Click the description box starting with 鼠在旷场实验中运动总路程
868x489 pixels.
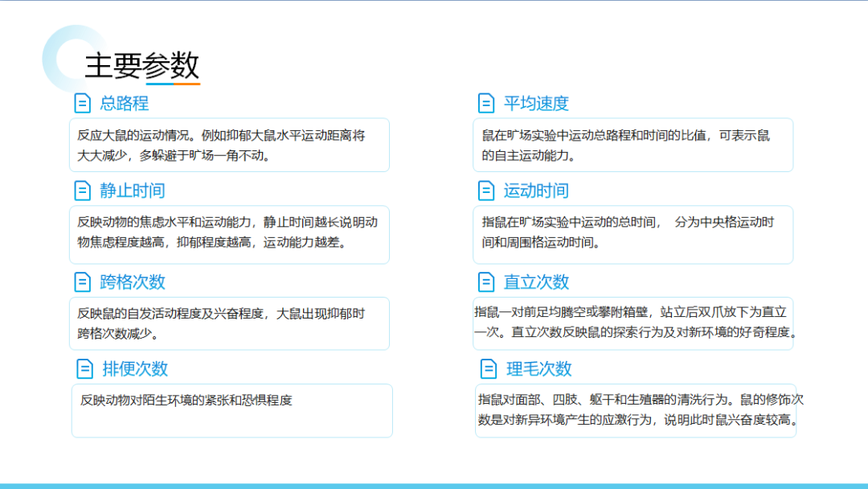(x=633, y=145)
